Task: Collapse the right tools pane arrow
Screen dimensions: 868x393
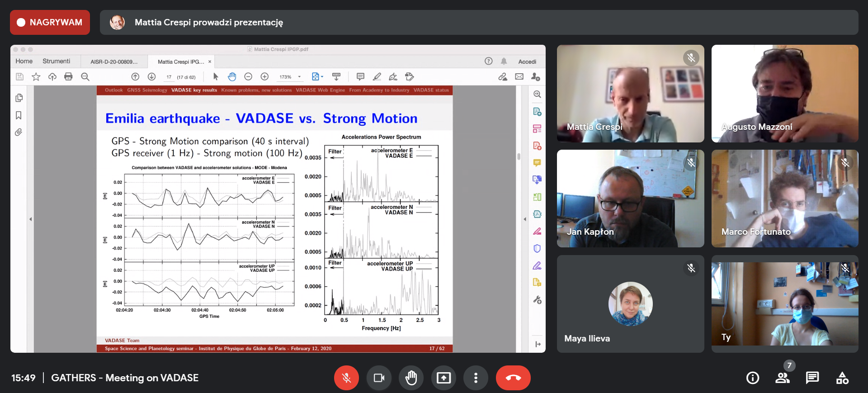Action: tap(525, 219)
